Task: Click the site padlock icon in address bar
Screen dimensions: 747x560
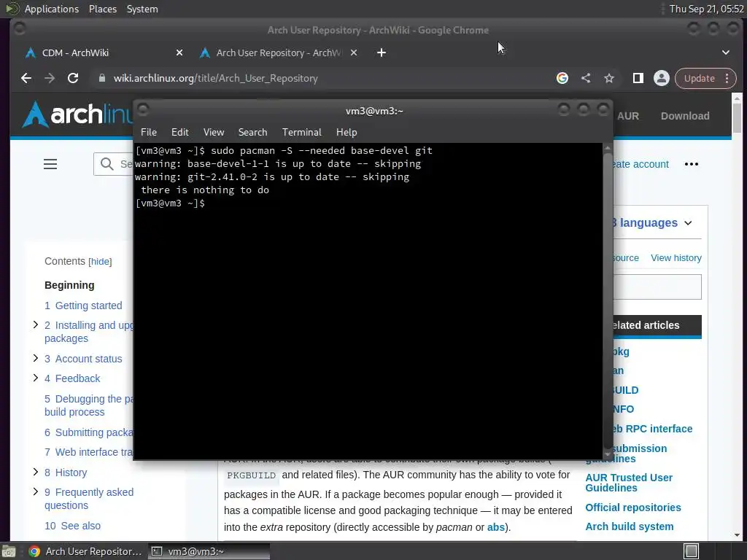Action: pyautogui.click(x=101, y=78)
